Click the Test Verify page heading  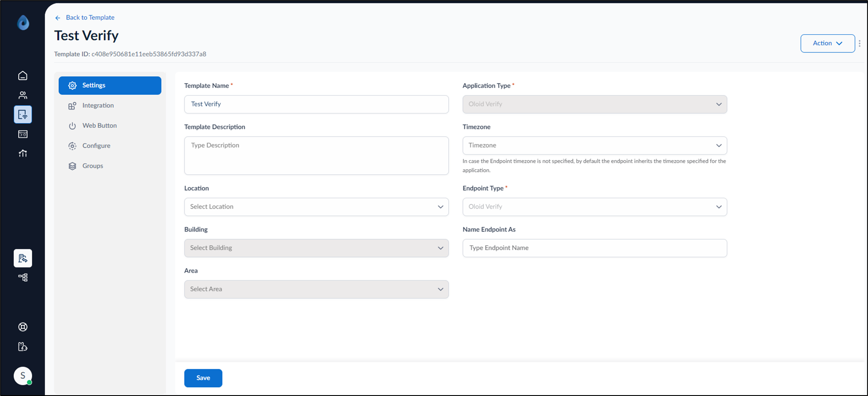(x=86, y=36)
